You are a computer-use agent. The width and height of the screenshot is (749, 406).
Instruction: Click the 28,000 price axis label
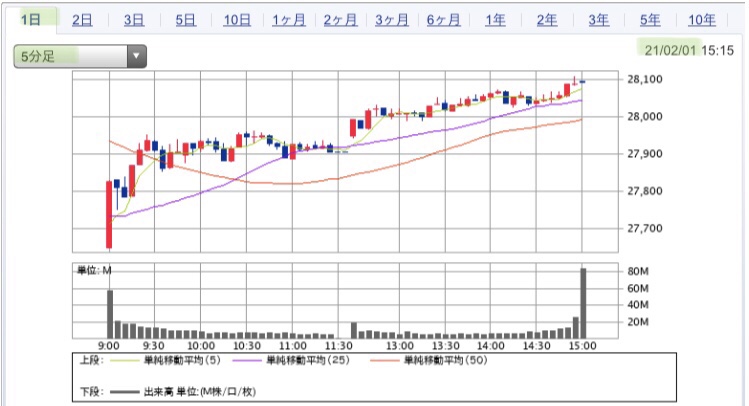click(x=645, y=117)
